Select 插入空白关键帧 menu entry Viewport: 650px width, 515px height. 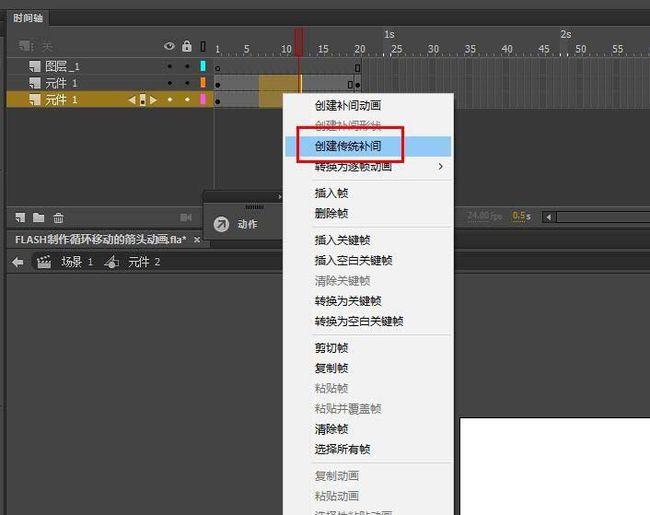[353, 260]
